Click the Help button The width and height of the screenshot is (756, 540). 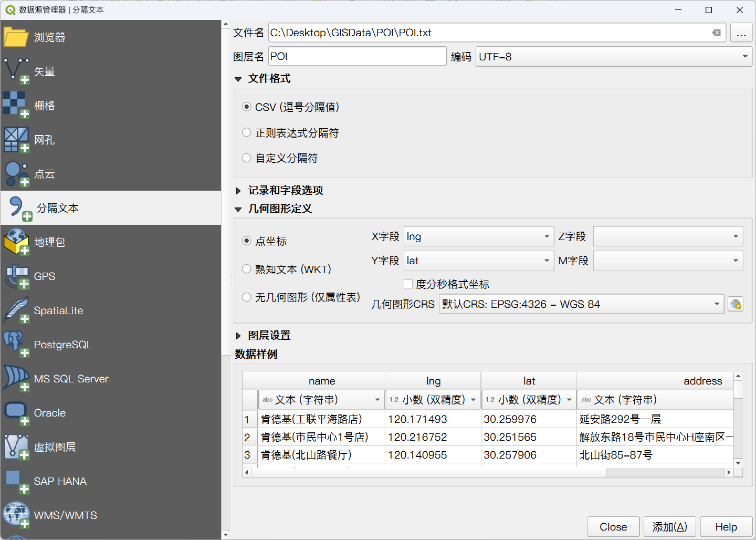coord(726,527)
